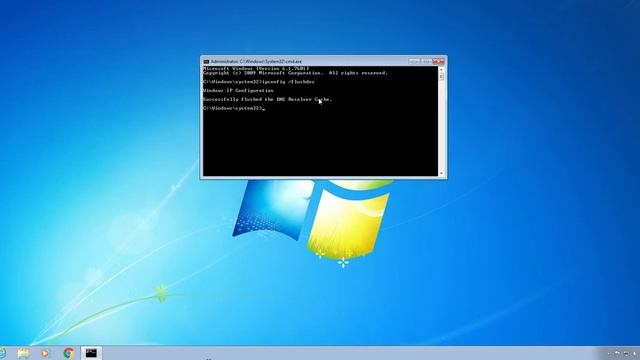The image size is (640, 360).
Task: Open Windows Explorer folder icon in taskbar
Action: click(23, 353)
